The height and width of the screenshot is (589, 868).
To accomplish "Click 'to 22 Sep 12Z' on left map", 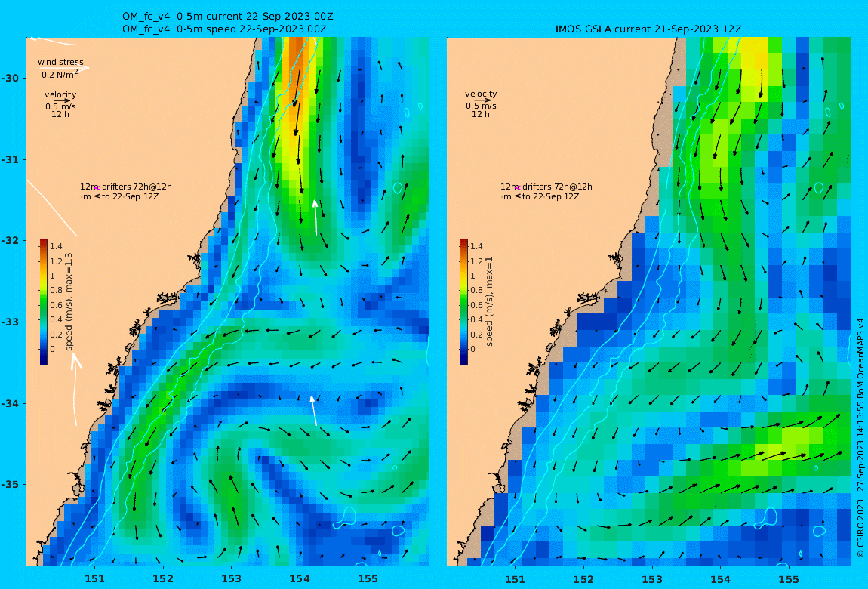I will click(130, 196).
